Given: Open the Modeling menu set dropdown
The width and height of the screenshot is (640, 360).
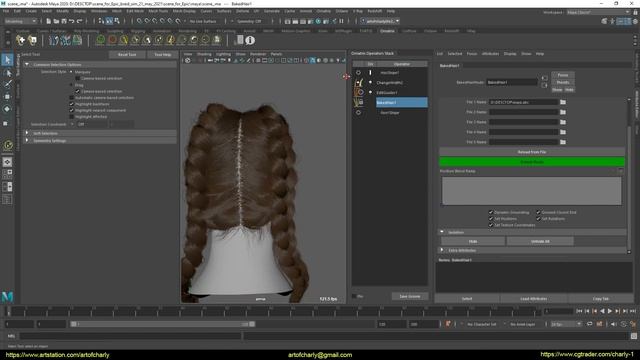Looking at the screenshot, I should pyautogui.click(x=20, y=21).
